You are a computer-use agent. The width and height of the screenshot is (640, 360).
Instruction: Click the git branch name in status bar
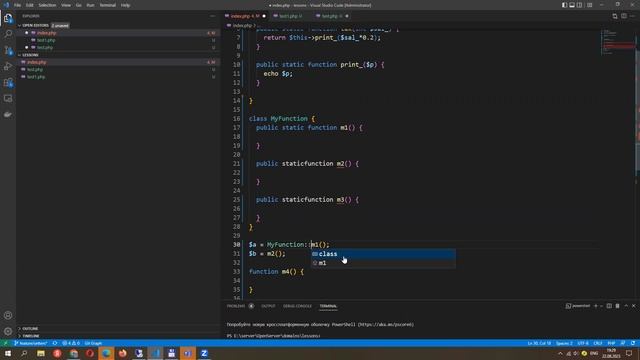[31, 343]
